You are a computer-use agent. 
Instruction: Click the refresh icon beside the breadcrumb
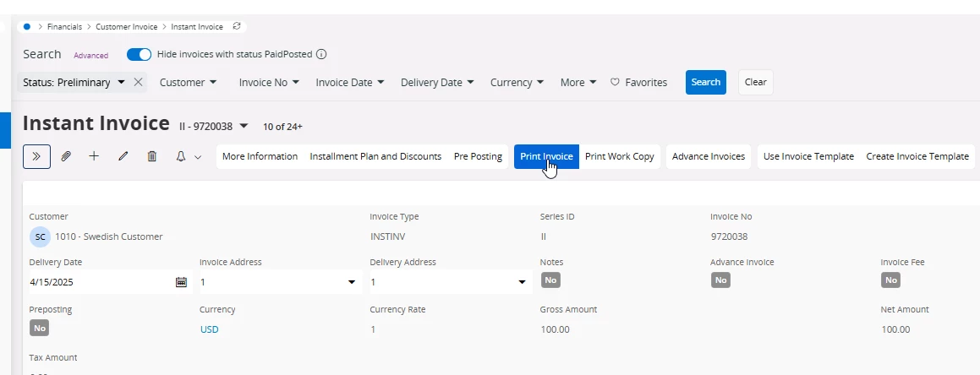237,26
